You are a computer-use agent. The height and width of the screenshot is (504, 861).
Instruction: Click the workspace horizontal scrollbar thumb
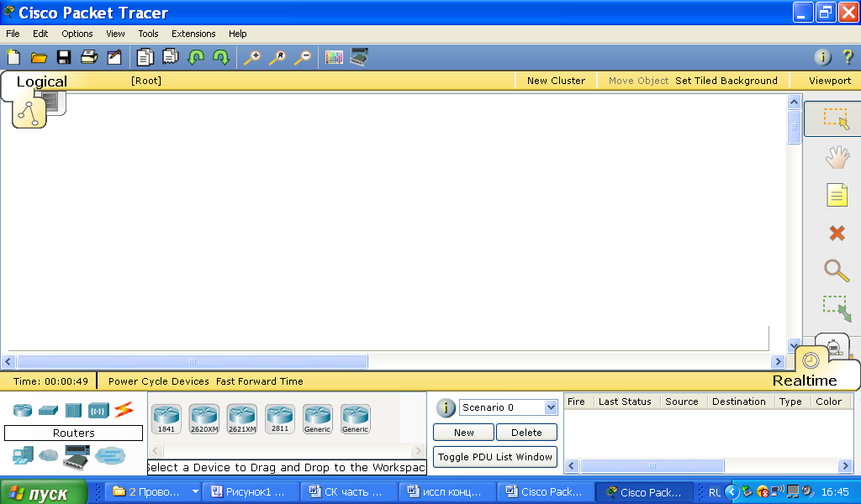pos(193,361)
